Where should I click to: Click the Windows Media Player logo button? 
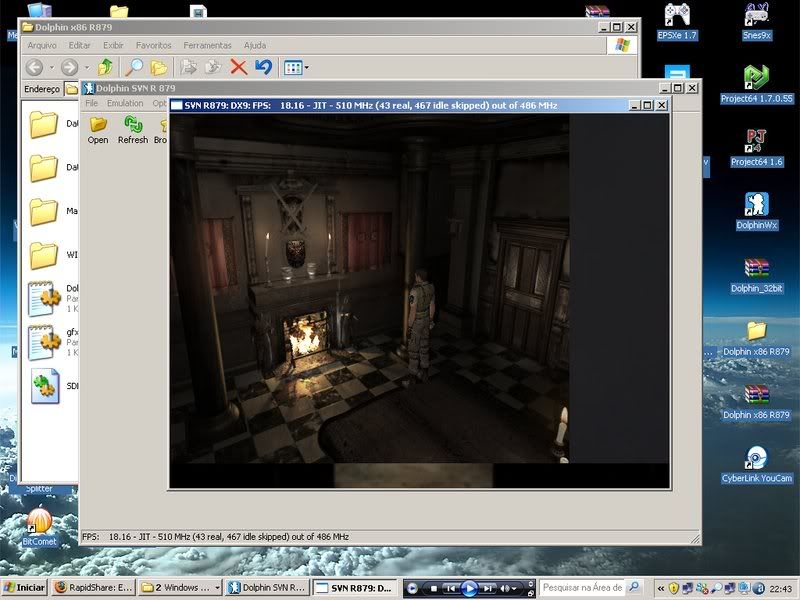pos(412,589)
